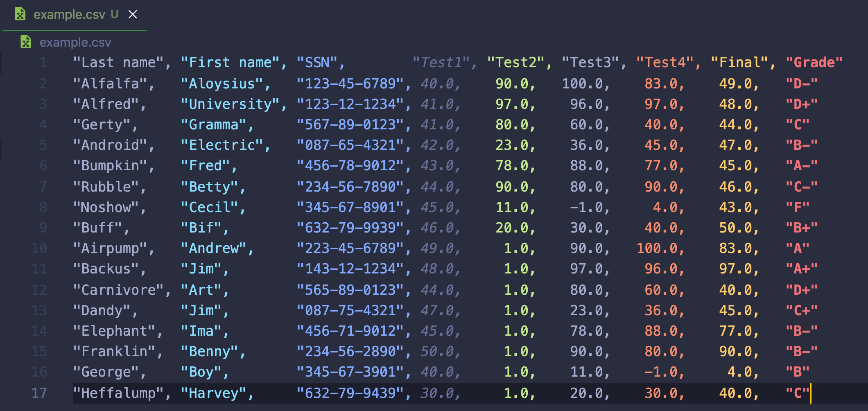
Task: Place cursor on Heffalump in the last row
Action: (118, 392)
